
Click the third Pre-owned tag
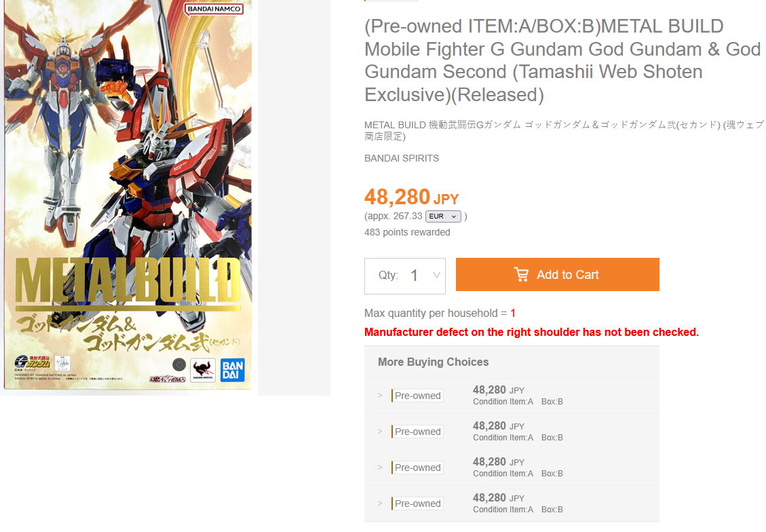(x=417, y=468)
